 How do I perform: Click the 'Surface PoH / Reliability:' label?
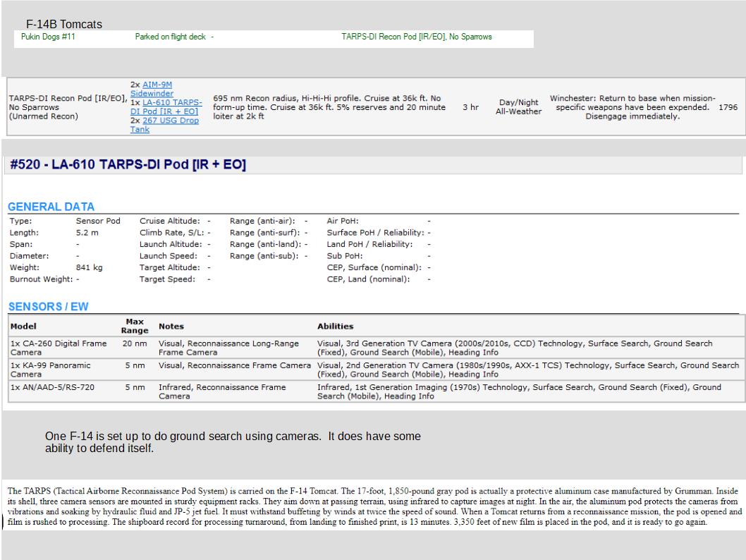pyautogui.click(x=375, y=233)
